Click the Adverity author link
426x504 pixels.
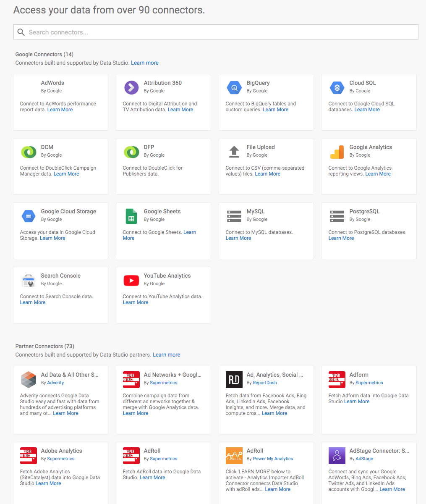point(55,383)
